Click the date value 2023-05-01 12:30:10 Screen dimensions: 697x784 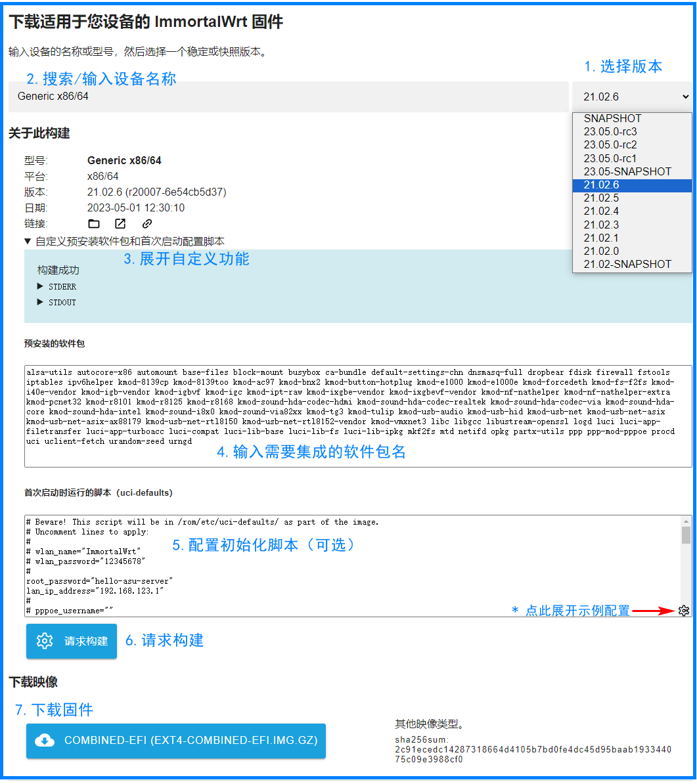(136, 208)
